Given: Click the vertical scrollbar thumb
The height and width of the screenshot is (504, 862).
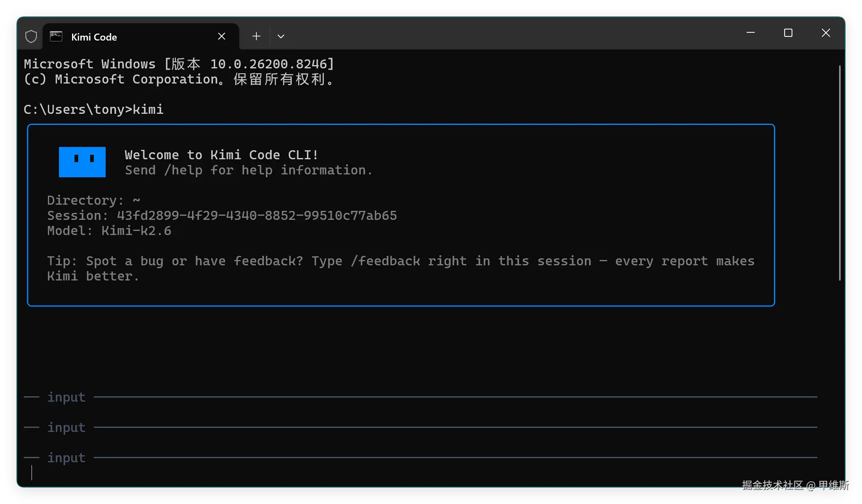Looking at the screenshot, I should (x=840, y=173).
